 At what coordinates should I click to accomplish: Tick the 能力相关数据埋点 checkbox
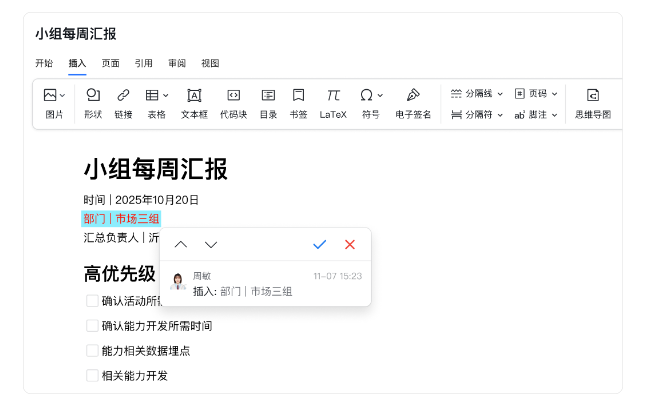pos(92,351)
